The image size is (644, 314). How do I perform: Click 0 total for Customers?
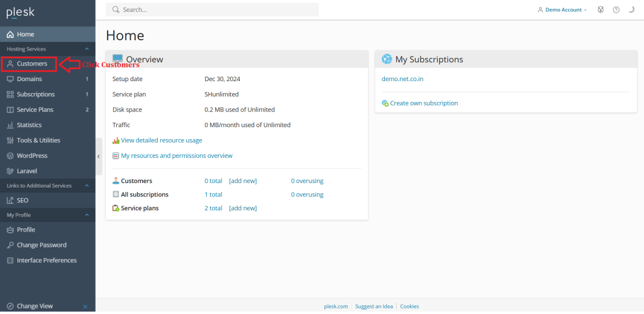coord(214,181)
